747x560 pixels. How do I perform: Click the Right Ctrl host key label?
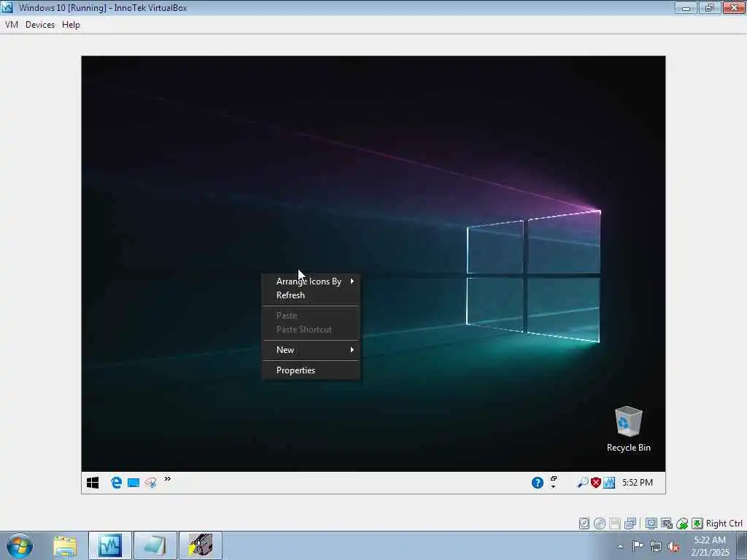click(x=724, y=524)
